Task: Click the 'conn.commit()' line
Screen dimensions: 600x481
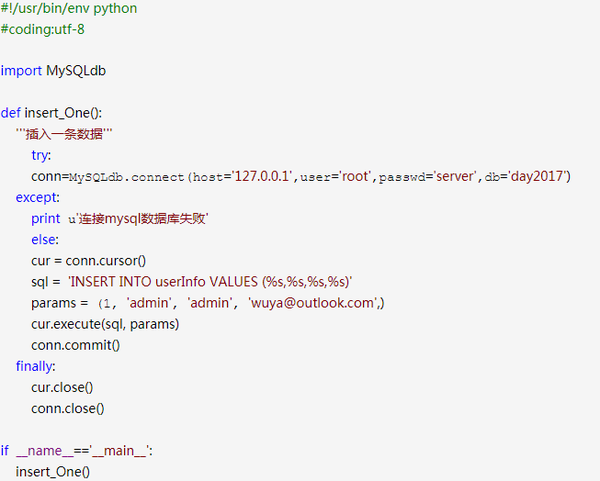Action: click(x=75, y=346)
